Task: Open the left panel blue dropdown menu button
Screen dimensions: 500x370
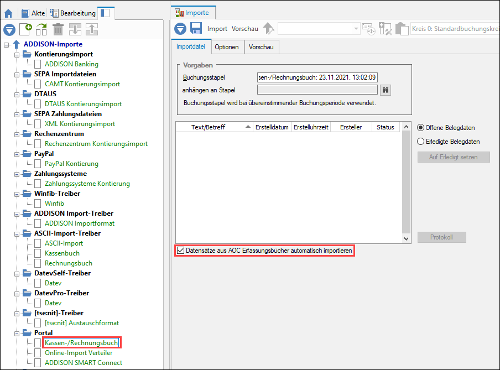Action: click(9, 30)
